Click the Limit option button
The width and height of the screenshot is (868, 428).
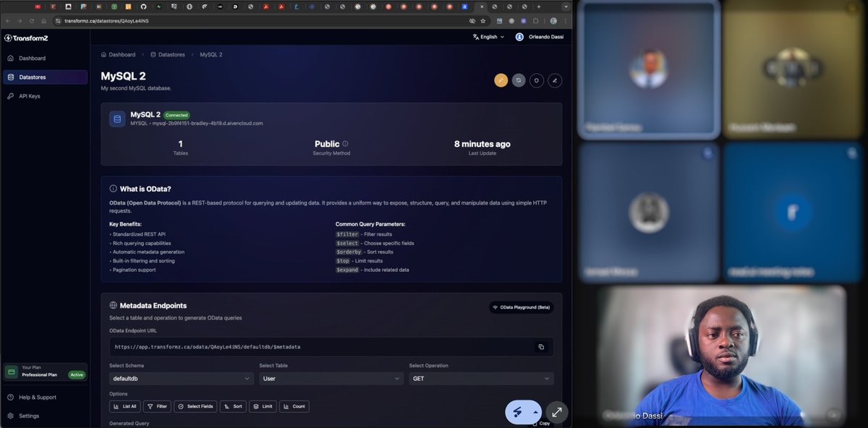click(x=263, y=406)
